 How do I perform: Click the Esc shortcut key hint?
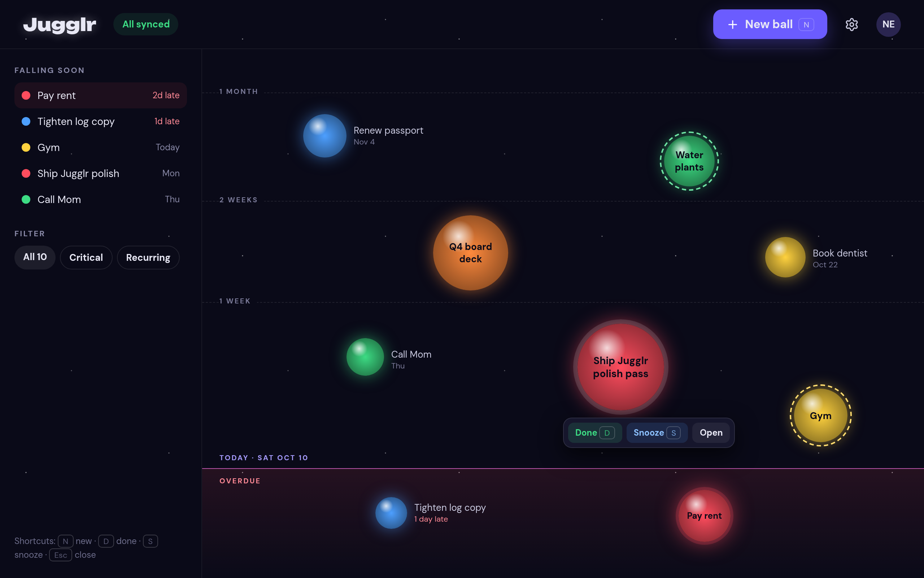(x=60, y=555)
